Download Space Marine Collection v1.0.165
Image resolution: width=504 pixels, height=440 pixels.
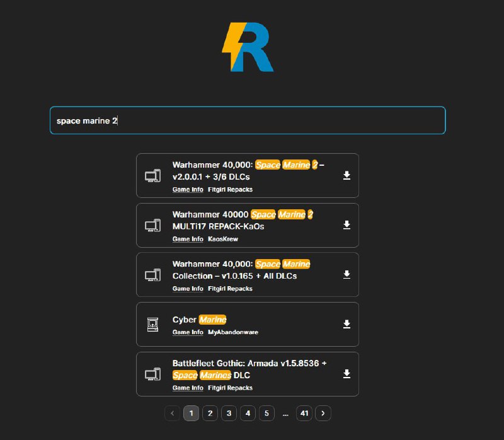(346, 275)
